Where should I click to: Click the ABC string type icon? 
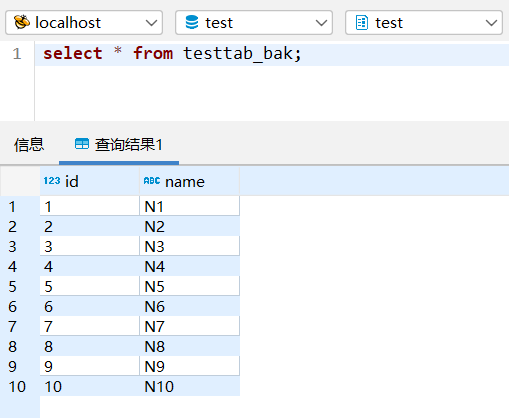pyautogui.click(x=152, y=181)
